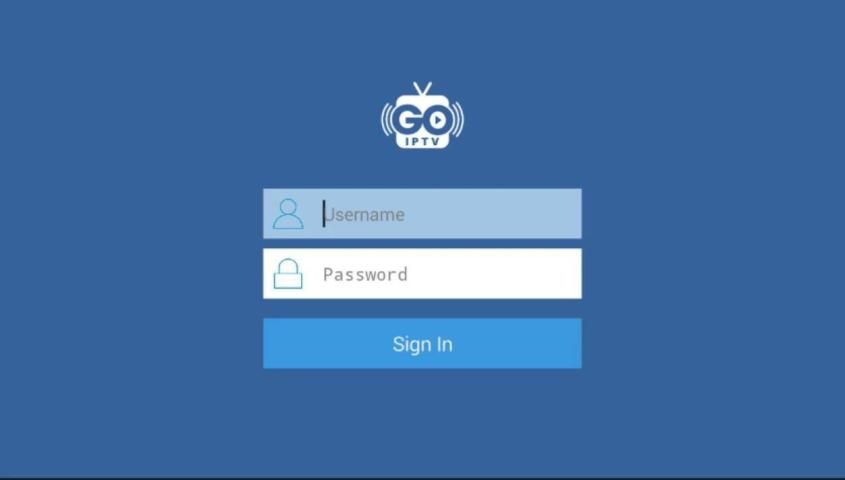
Task: Click the blinking text cursor in Username
Action: click(324, 214)
